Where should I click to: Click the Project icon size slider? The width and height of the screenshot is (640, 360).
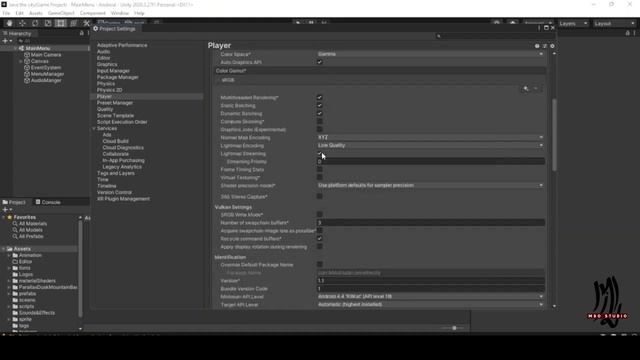click(x=453, y=328)
